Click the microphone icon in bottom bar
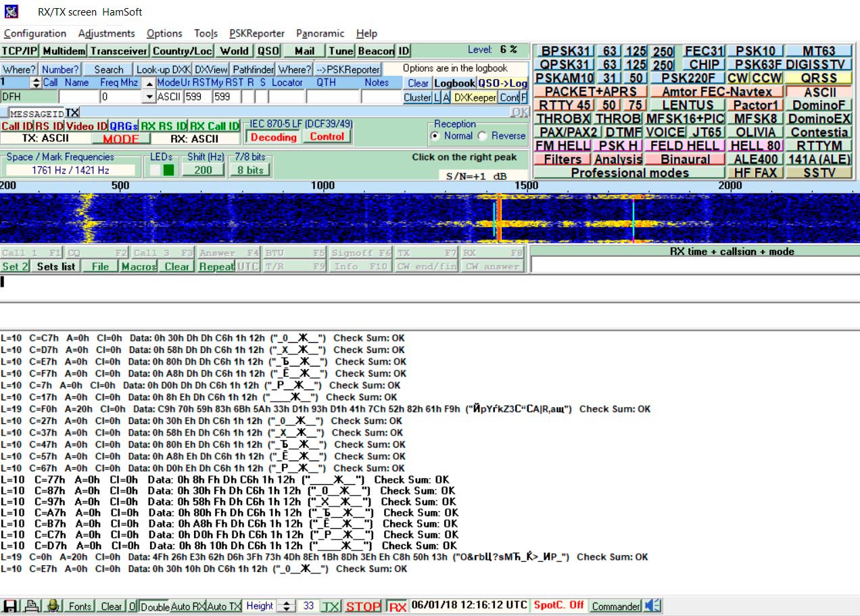This screenshot has width=860, height=616. [53, 606]
